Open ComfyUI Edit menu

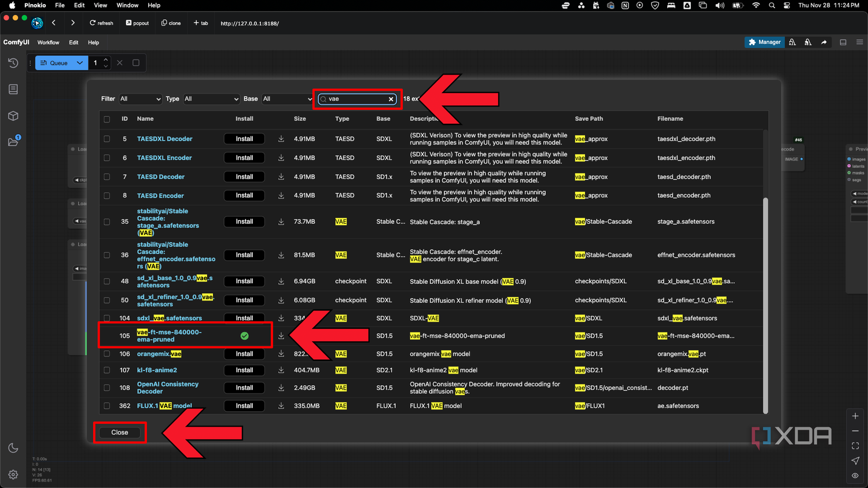pos(73,42)
